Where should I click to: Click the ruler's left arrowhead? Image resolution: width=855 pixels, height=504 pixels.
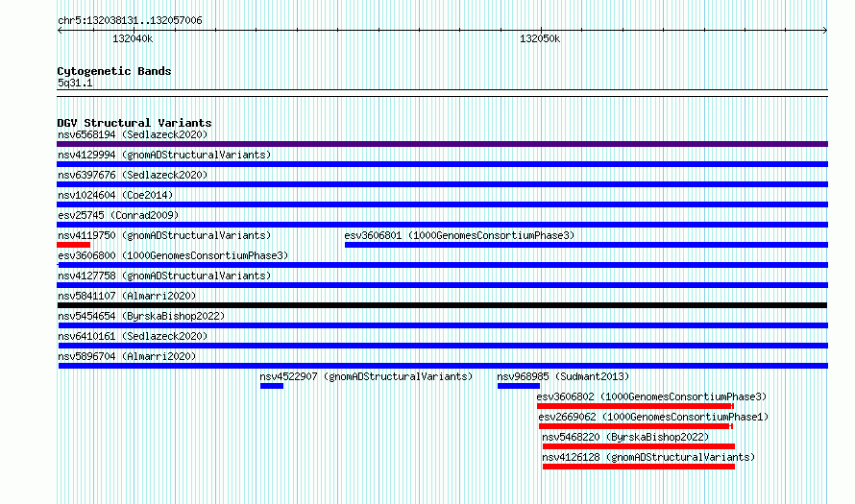(x=60, y=31)
